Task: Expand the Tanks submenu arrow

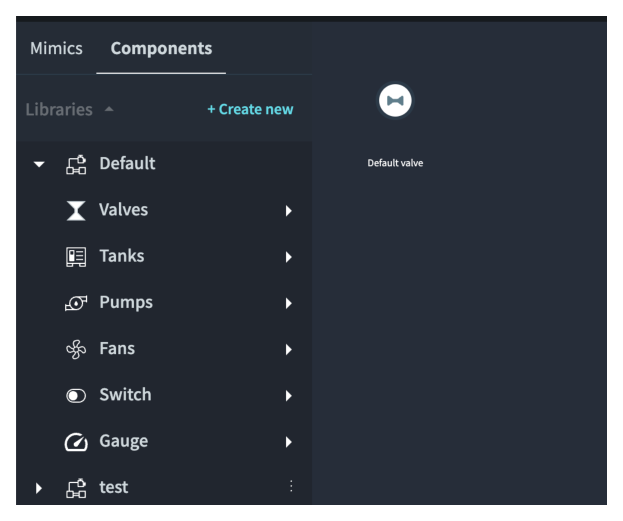Action: tap(288, 257)
